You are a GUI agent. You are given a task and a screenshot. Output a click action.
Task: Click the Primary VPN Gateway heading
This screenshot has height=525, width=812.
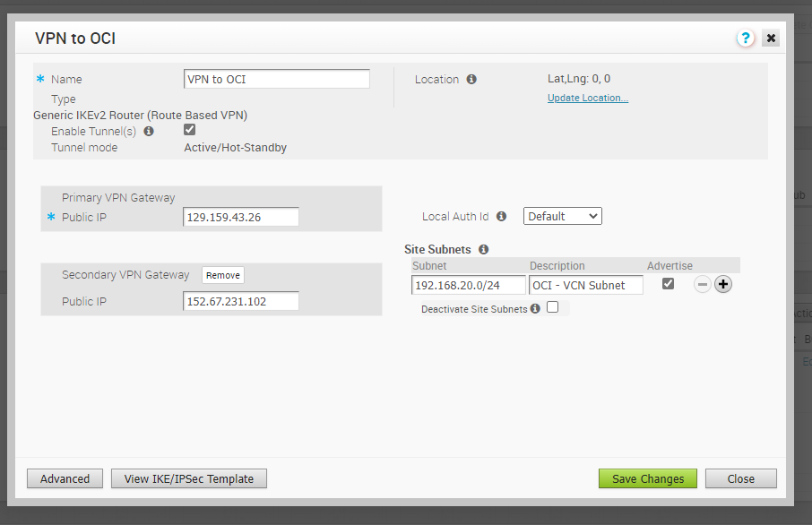[x=118, y=198]
